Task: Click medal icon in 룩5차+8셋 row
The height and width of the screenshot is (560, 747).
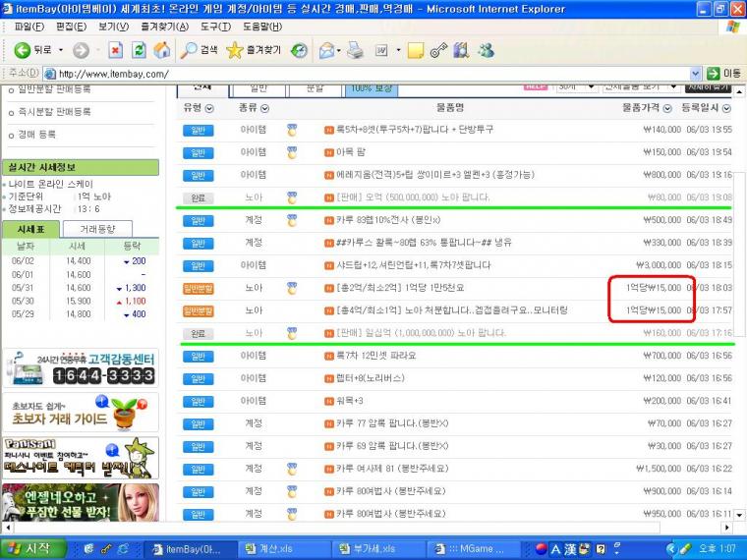Action: pyautogui.click(x=292, y=130)
